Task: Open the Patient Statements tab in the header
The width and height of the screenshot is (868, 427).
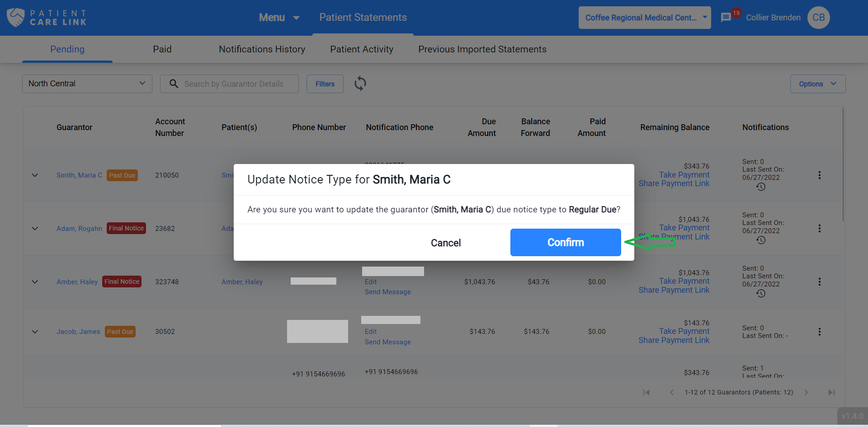Action: click(363, 18)
